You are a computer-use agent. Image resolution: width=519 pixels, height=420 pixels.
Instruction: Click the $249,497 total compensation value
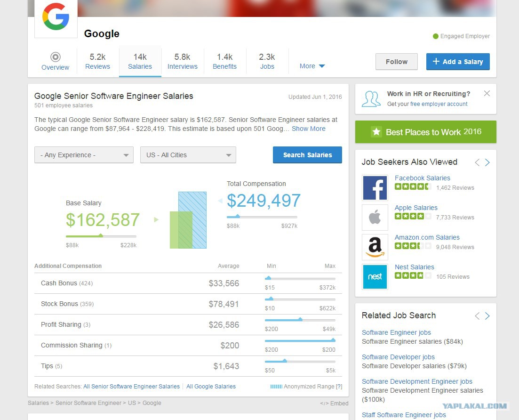coord(264,201)
